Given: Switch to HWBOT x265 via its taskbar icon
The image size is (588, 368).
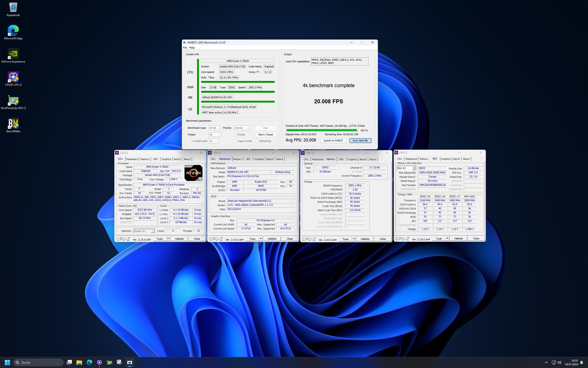Looking at the screenshot, I should coord(130,362).
